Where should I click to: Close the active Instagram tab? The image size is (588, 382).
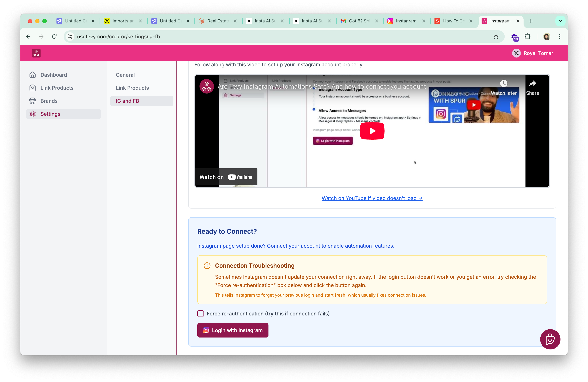click(518, 21)
